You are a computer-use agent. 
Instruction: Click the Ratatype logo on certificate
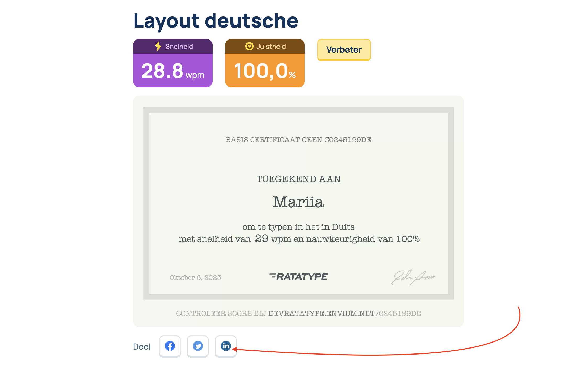pos(298,277)
